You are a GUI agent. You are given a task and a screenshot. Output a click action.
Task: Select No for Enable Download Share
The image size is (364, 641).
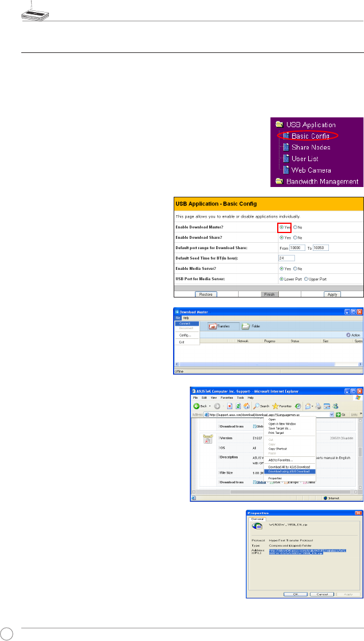pos(296,238)
